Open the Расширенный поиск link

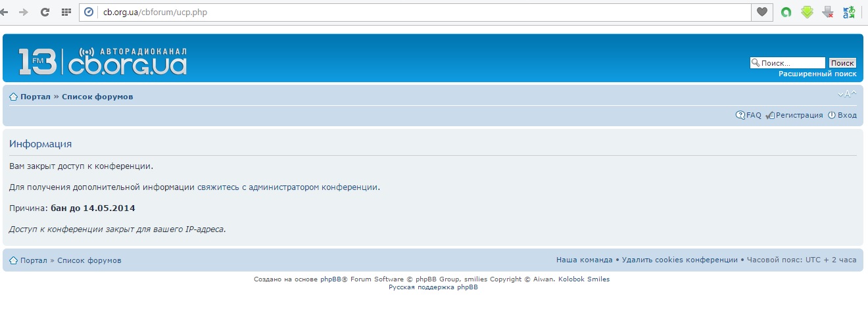pos(817,74)
